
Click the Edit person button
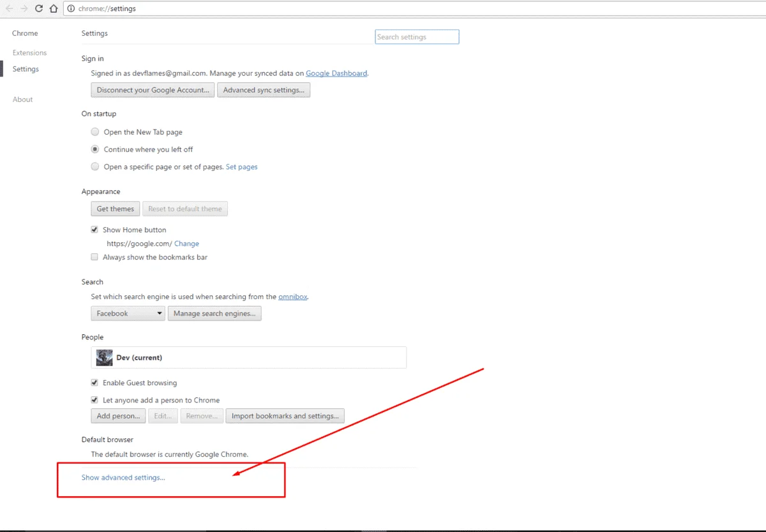click(x=163, y=416)
